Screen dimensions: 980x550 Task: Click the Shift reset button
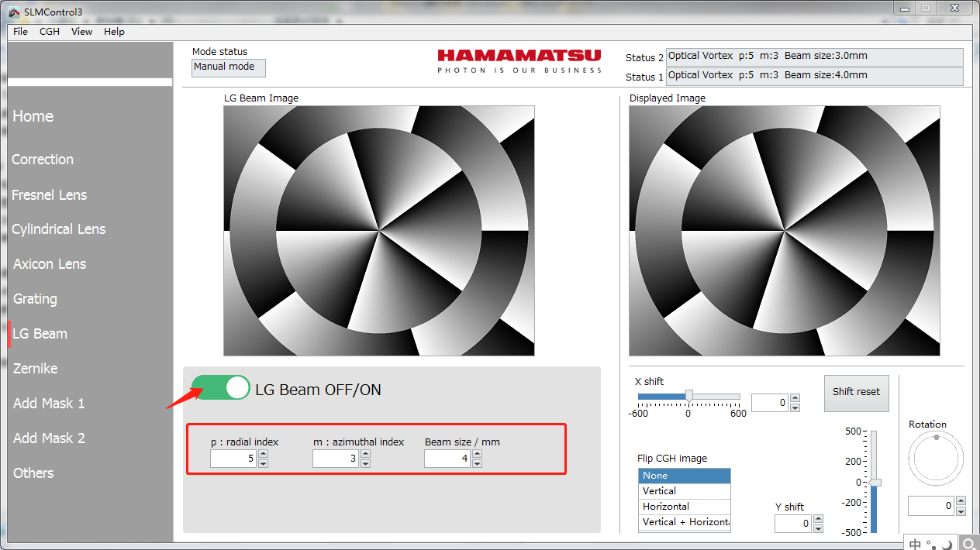point(856,392)
